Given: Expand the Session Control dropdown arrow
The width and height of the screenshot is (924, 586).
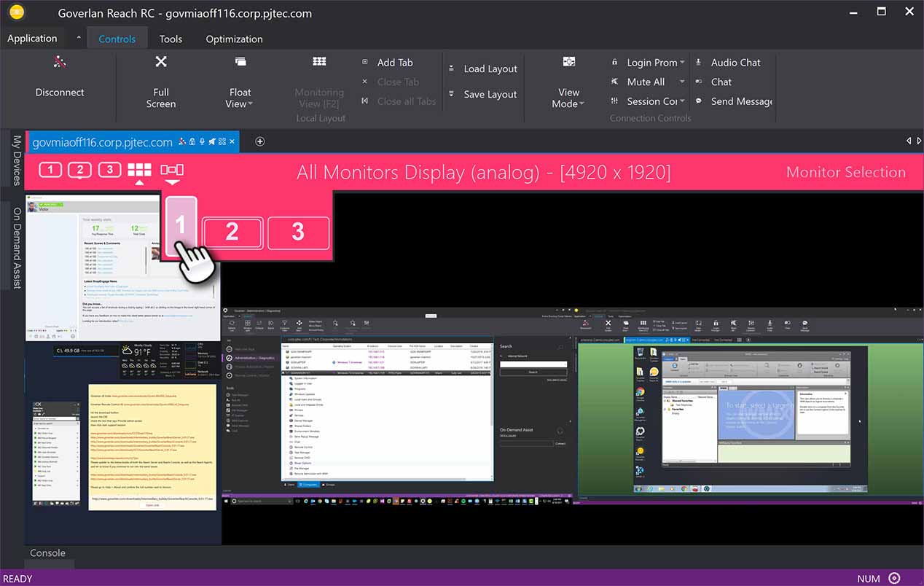Looking at the screenshot, I should click(683, 101).
